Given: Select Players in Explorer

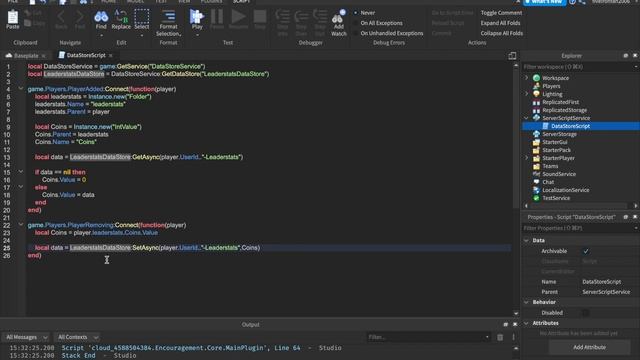Looking at the screenshot, I should tap(551, 86).
